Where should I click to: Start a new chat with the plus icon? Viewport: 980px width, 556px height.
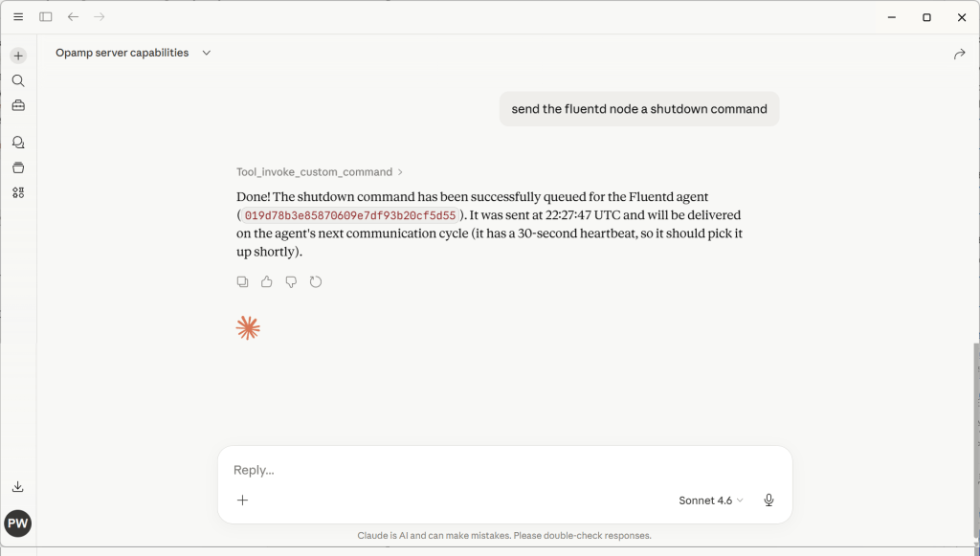(x=17, y=55)
